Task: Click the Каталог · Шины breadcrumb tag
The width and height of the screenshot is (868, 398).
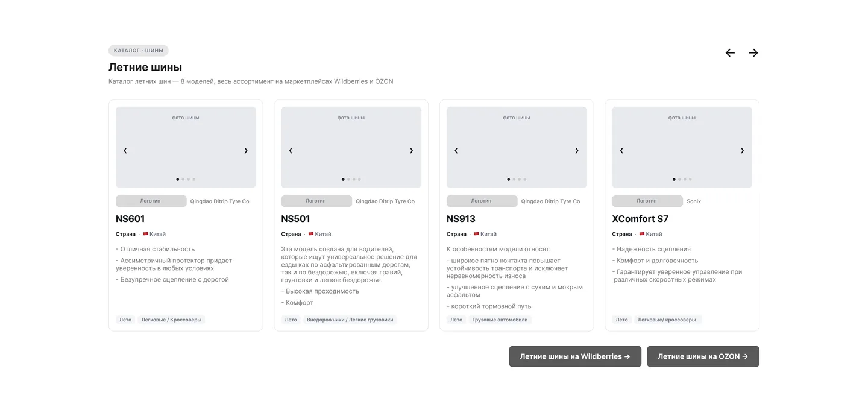Action: (x=139, y=51)
